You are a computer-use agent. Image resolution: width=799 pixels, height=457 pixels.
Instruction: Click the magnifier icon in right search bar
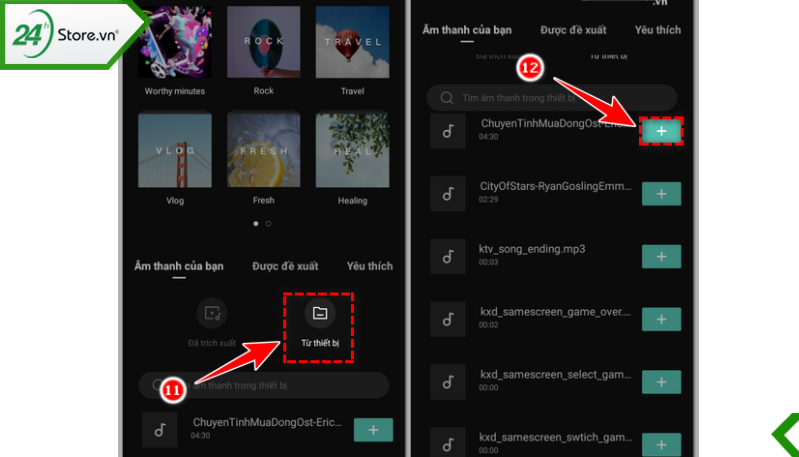[x=447, y=98]
